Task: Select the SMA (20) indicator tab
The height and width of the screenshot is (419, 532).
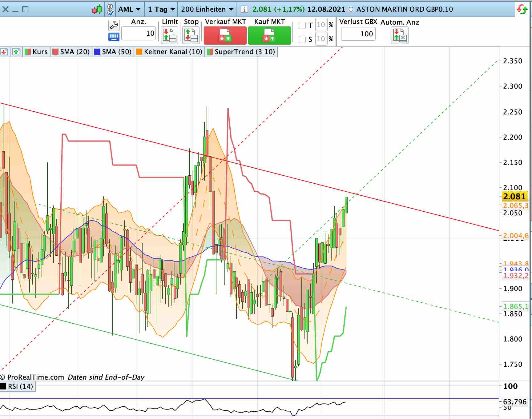Action: pyautogui.click(x=71, y=52)
